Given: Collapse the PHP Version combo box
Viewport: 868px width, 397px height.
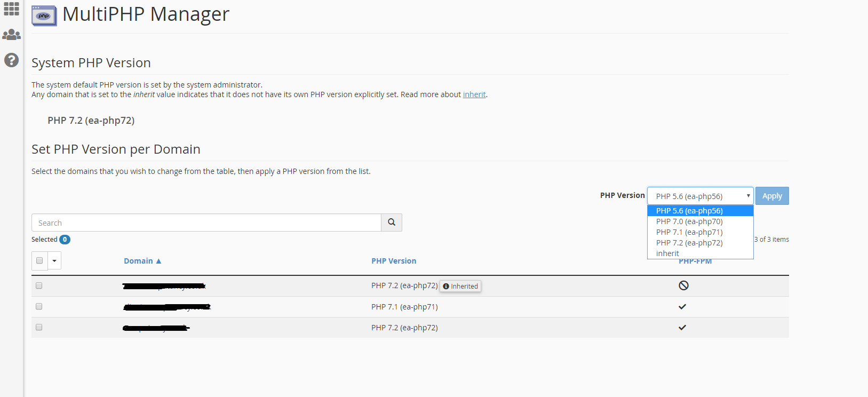Looking at the screenshot, I should 700,196.
